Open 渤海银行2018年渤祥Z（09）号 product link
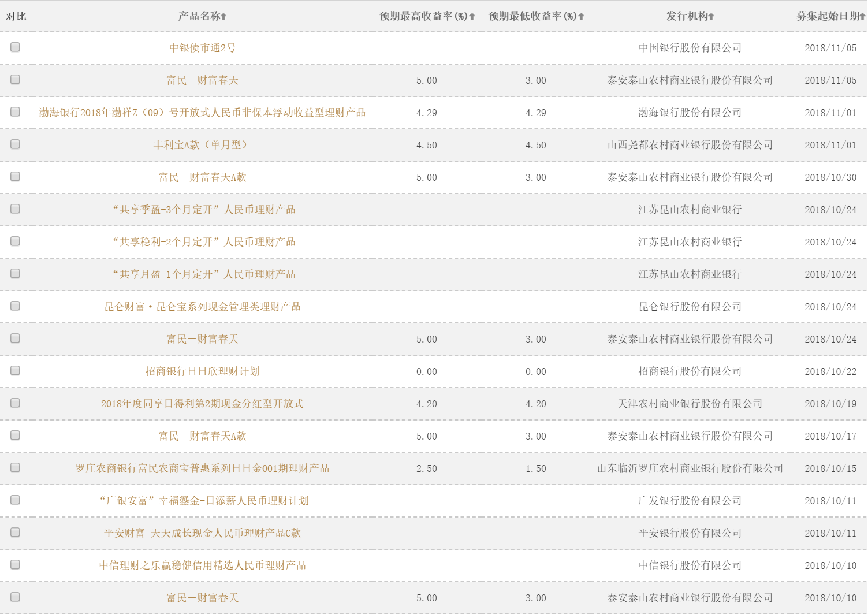The image size is (868, 614). click(202, 113)
